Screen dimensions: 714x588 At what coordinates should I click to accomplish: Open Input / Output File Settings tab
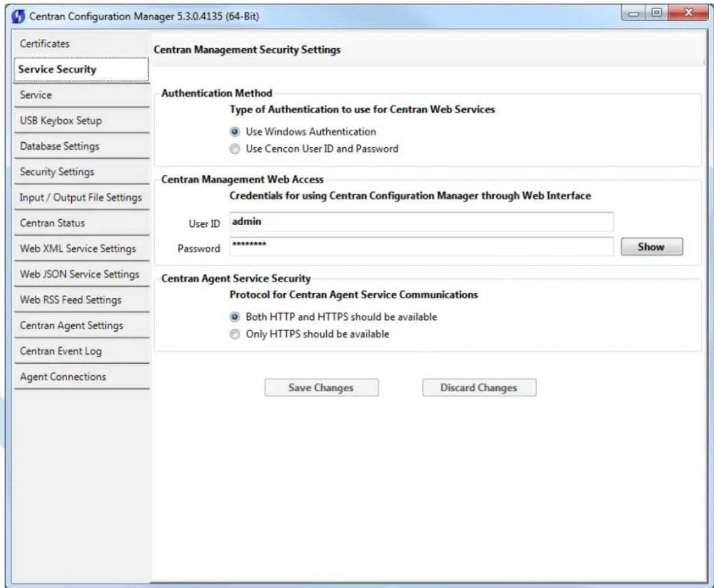tap(81, 198)
